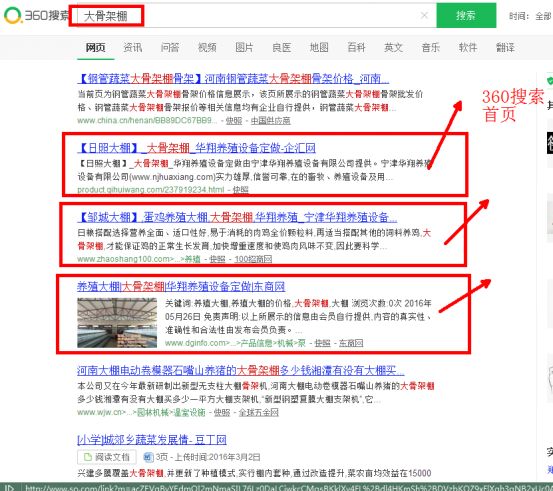Screen dimensions: 553x491
Task: Open the 良医 tab
Action: pyautogui.click(x=281, y=47)
